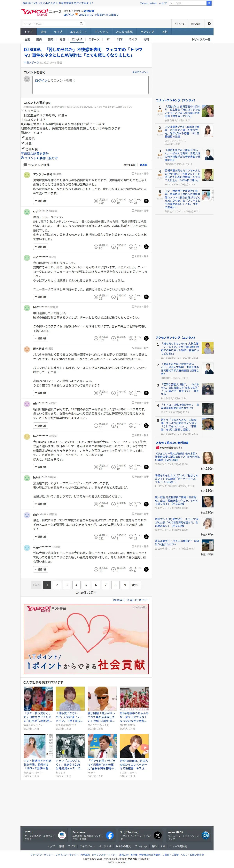Open the 速報 tab in main navigation
The height and width of the screenshot is (868, 234).
click(x=43, y=32)
